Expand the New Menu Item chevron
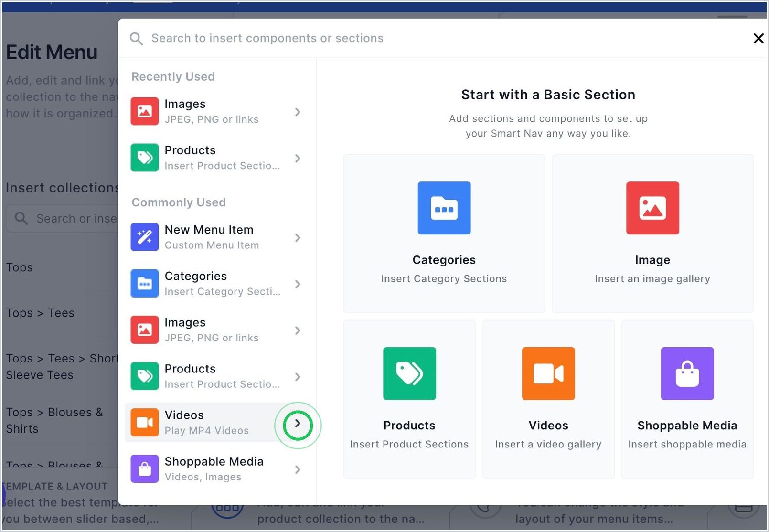Screen dimensions: 769x532 coord(298,238)
